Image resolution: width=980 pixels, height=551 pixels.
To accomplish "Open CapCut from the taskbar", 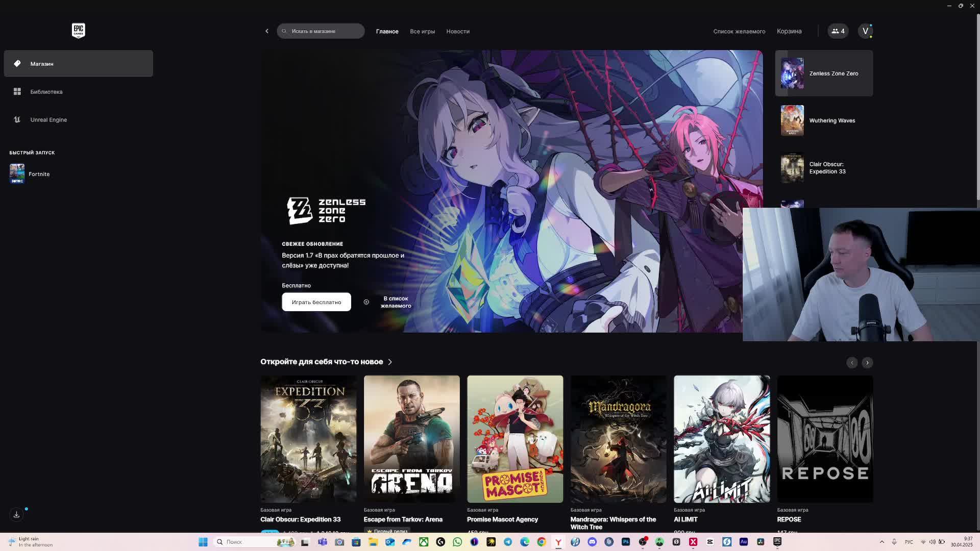I will coord(710,542).
